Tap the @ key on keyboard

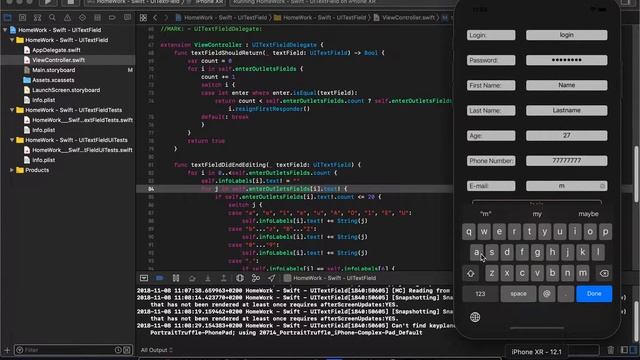[547, 294]
